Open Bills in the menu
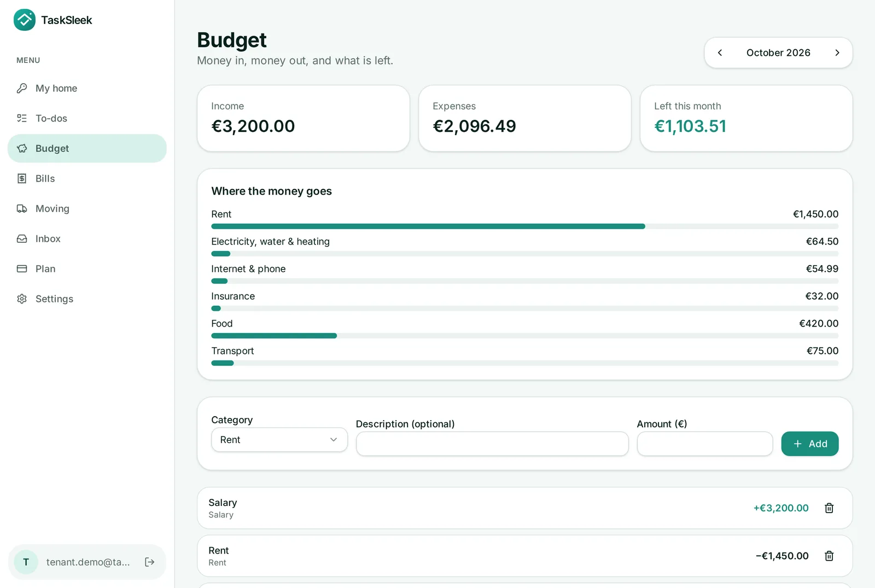 coord(87,178)
